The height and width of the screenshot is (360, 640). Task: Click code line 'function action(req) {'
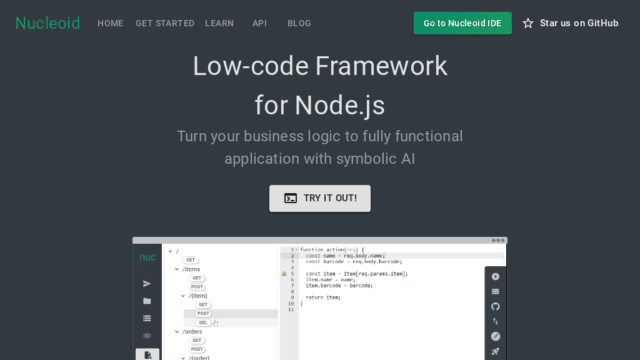coord(332,250)
